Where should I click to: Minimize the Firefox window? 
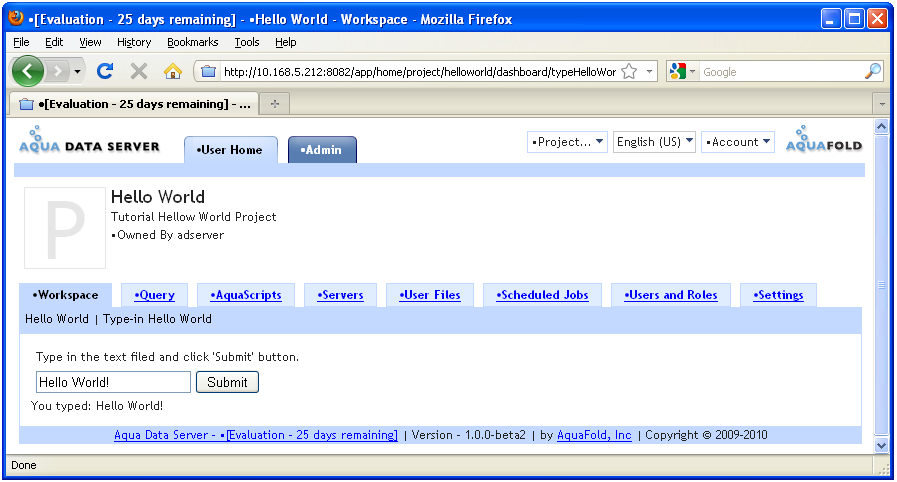point(831,19)
